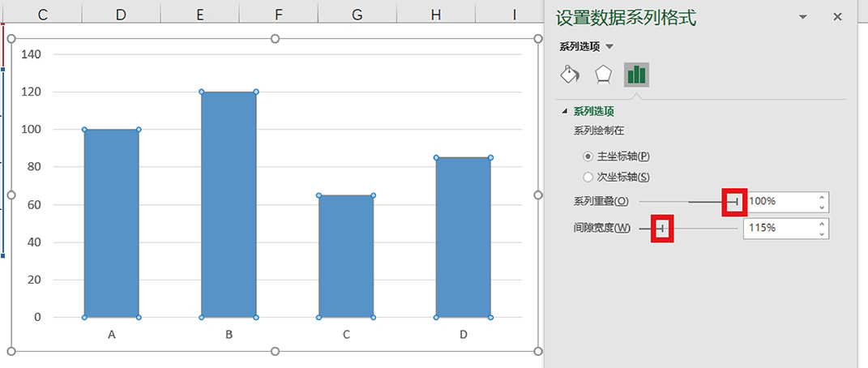Click the category label C on the axis
Viewport: 868px width, 368px height.
click(x=346, y=335)
